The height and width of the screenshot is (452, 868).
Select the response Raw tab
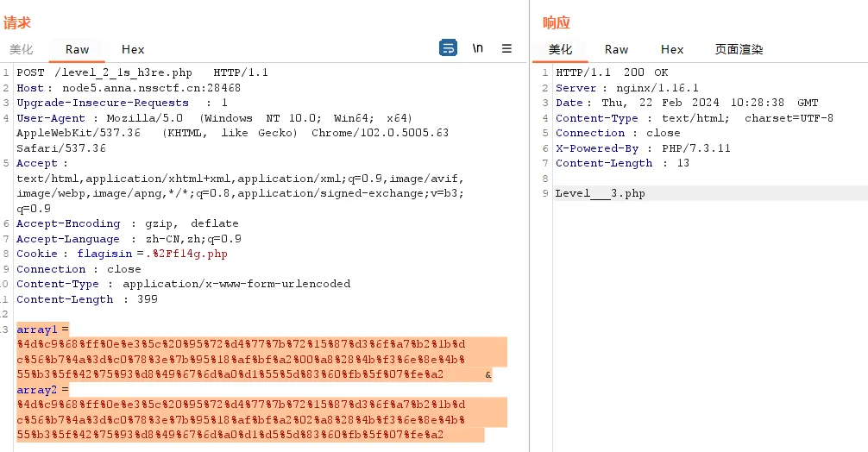(x=616, y=49)
